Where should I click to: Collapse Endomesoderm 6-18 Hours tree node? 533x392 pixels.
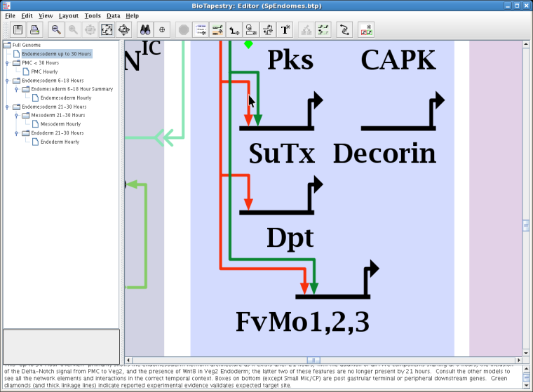[x=6, y=81]
